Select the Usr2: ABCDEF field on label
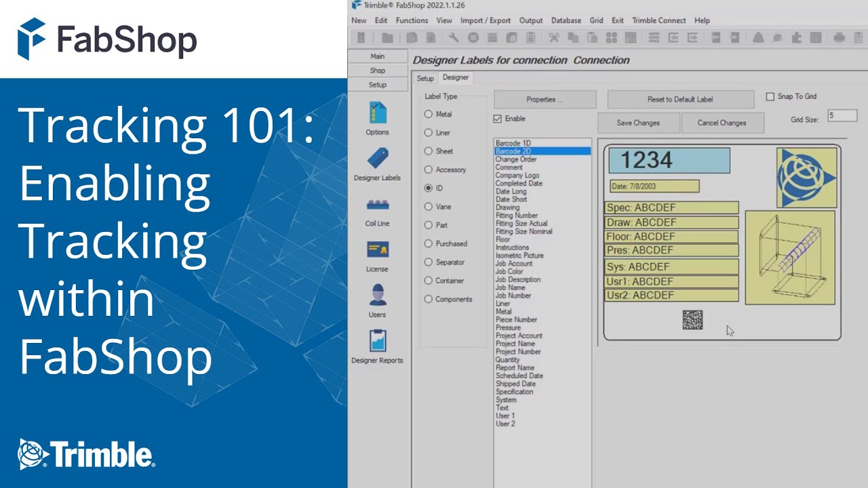Viewport: 868px width, 488px height. point(671,295)
